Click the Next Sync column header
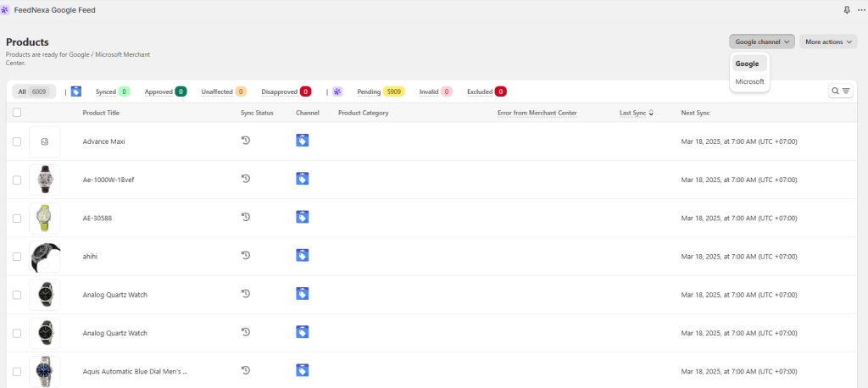Viewport: 868px width, 388px height. tap(695, 113)
